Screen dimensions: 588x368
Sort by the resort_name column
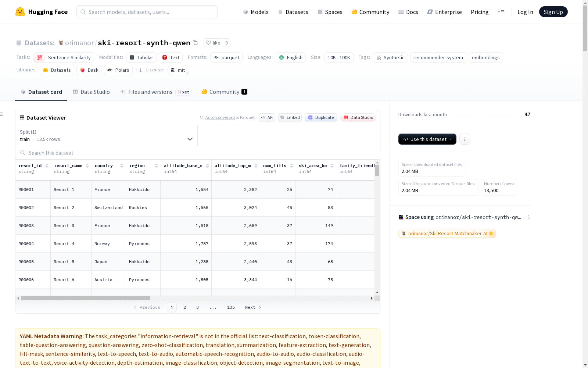click(87, 166)
